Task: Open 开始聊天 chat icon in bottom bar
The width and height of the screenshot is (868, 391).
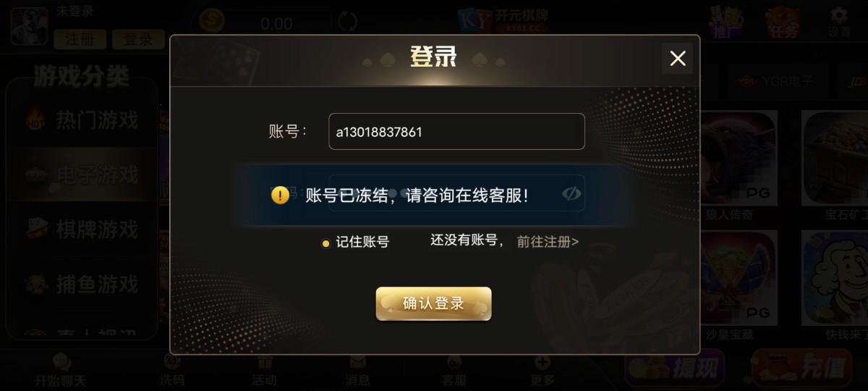Action: click(61, 371)
